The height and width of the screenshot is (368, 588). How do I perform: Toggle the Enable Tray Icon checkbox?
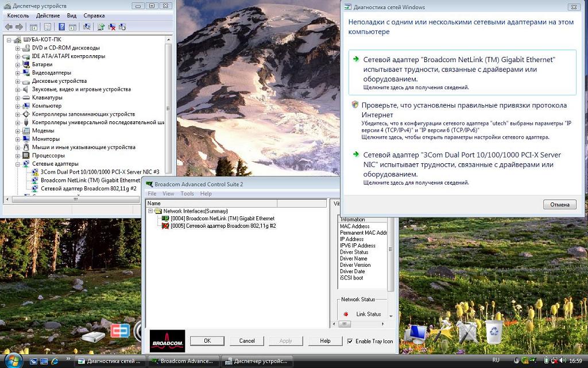pos(350,341)
